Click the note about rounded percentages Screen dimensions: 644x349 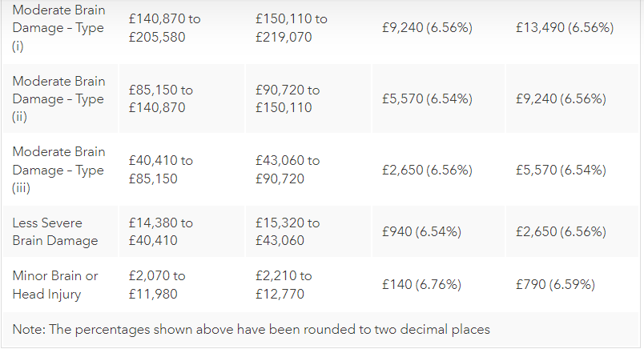(x=251, y=329)
